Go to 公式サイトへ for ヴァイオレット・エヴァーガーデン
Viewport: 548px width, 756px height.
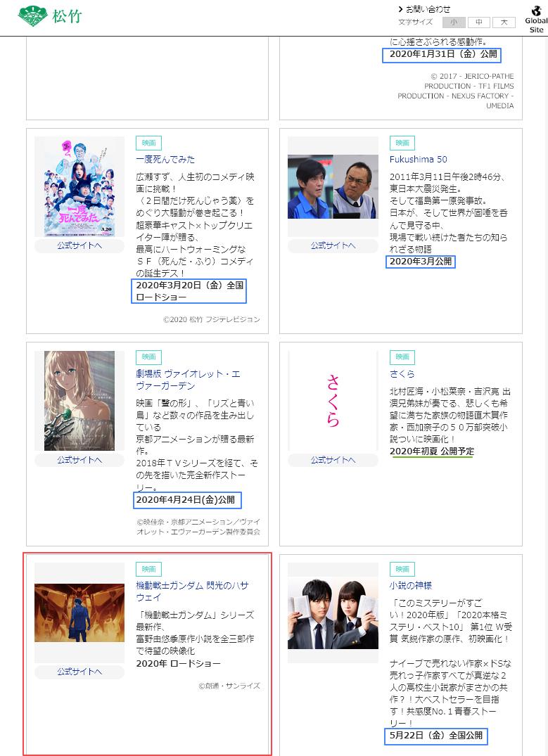pos(79,460)
